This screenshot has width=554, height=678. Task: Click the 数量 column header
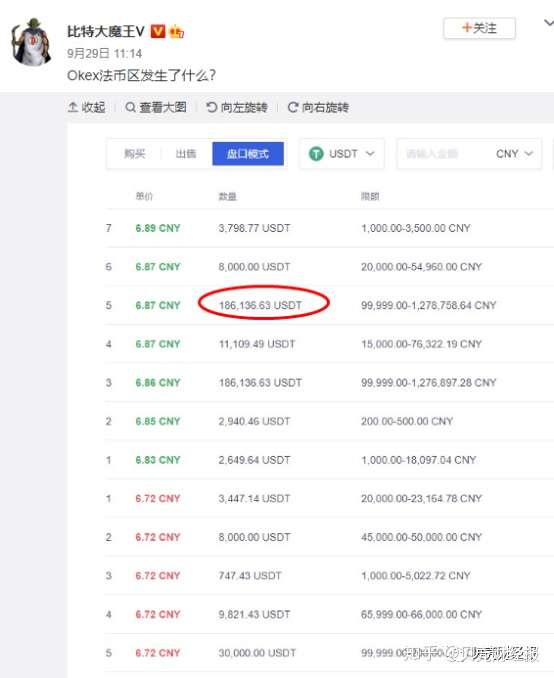(x=227, y=197)
